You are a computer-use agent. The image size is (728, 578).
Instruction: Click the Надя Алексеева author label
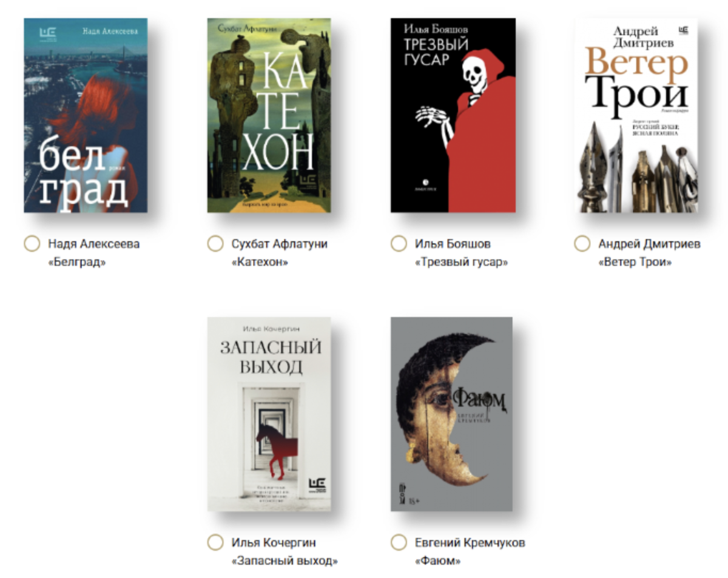94,244
